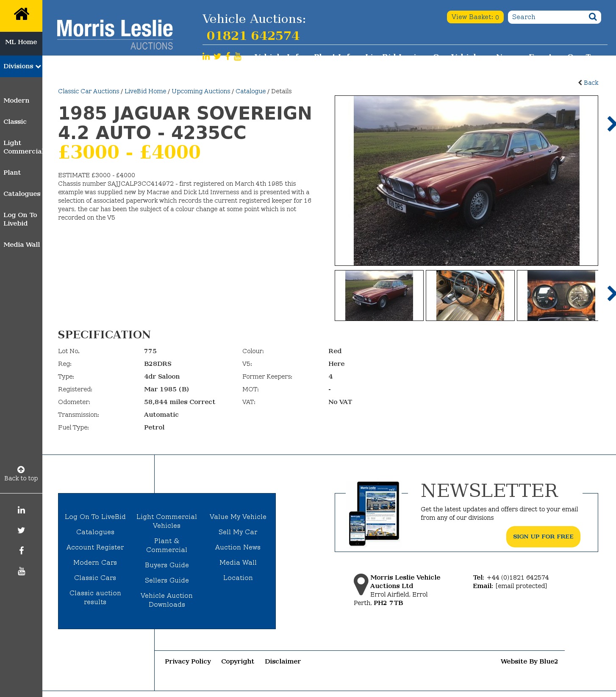Open Classic auction results link
The image size is (616, 697).
click(x=95, y=597)
